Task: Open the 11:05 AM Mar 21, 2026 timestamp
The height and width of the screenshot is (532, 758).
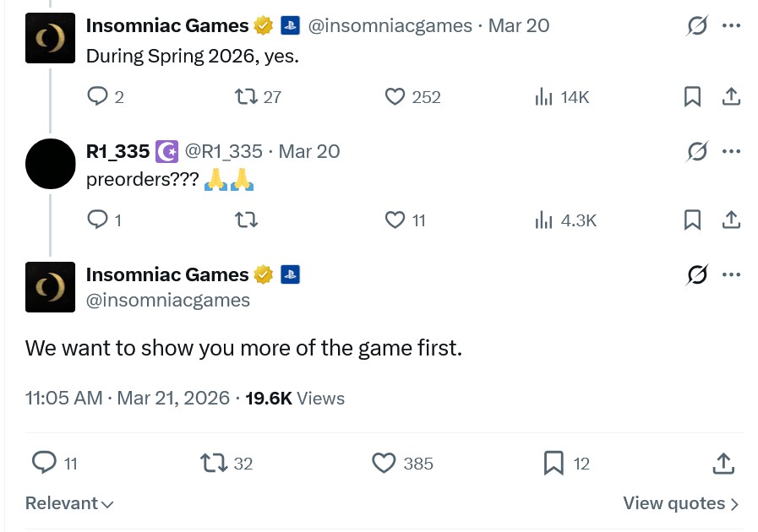Action: [x=128, y=398]
